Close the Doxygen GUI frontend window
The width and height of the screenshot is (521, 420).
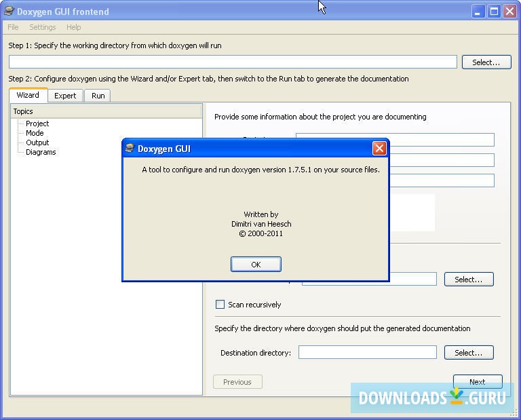click(x=509, y=12)
